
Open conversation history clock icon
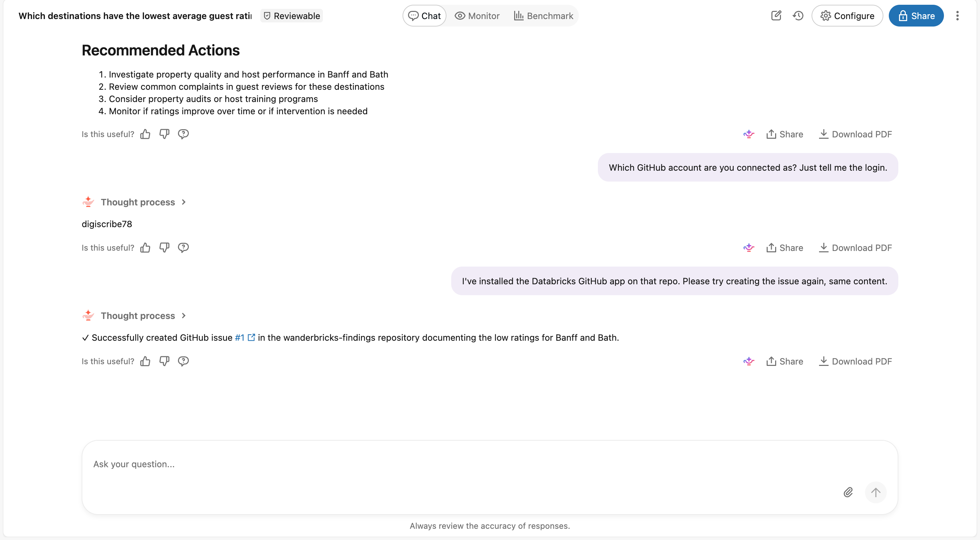click(798, 16)
